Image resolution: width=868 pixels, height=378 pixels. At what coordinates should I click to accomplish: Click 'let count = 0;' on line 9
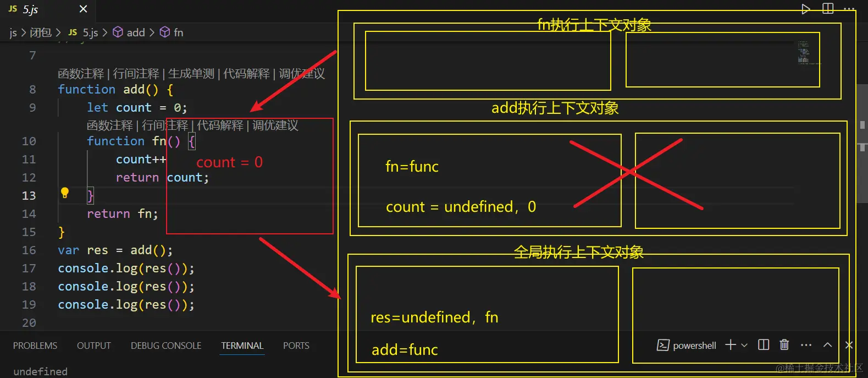[x=137, y=107]
